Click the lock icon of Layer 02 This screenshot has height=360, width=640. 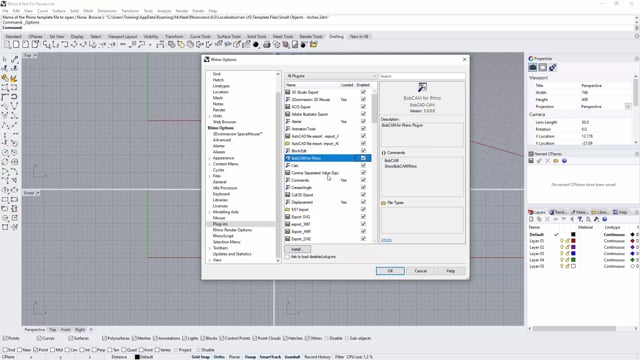click(567, 247)
